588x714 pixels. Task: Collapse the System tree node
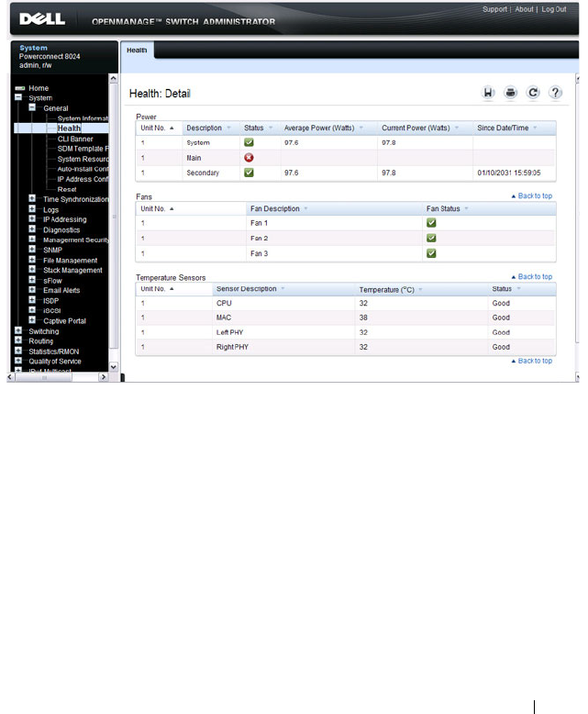(x=18, y=97)
